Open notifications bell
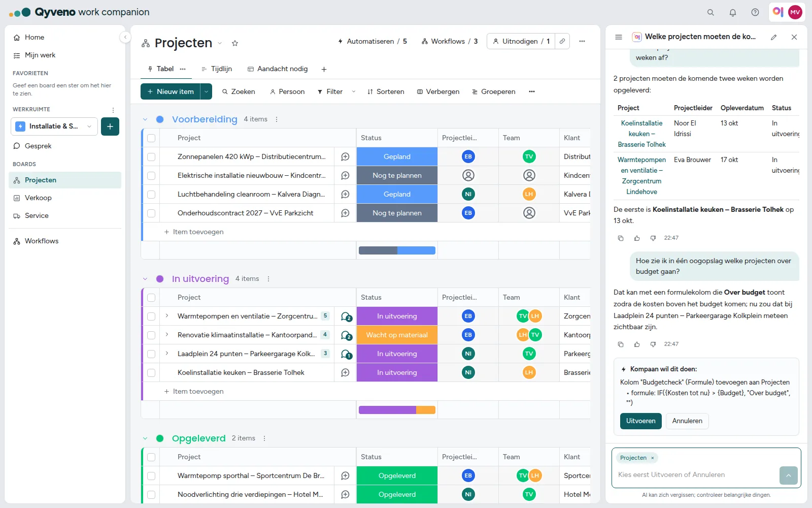Image resolution: width=812 pixels, height=508 pixels. [733, 12]
